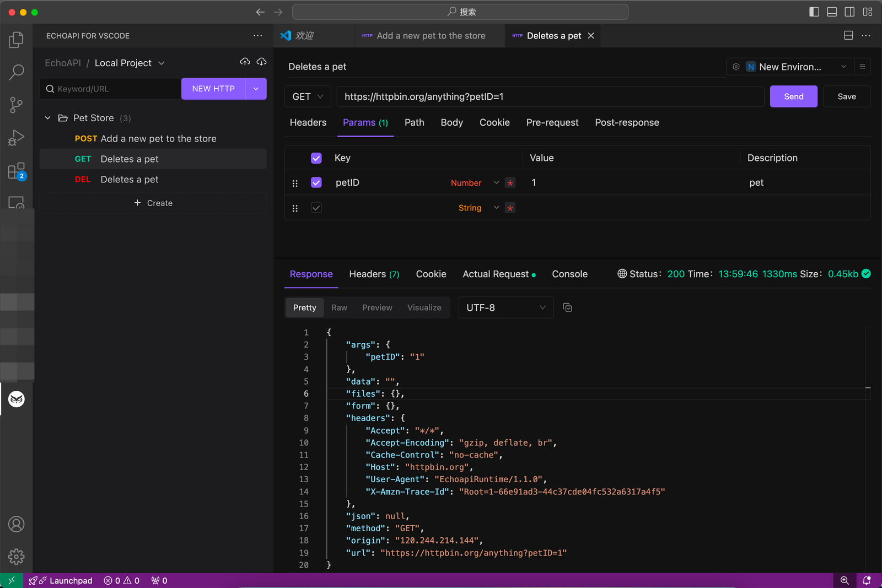Enable the empty second parameter row checkbox
882x588 pixels.
[x=316, y=208]
